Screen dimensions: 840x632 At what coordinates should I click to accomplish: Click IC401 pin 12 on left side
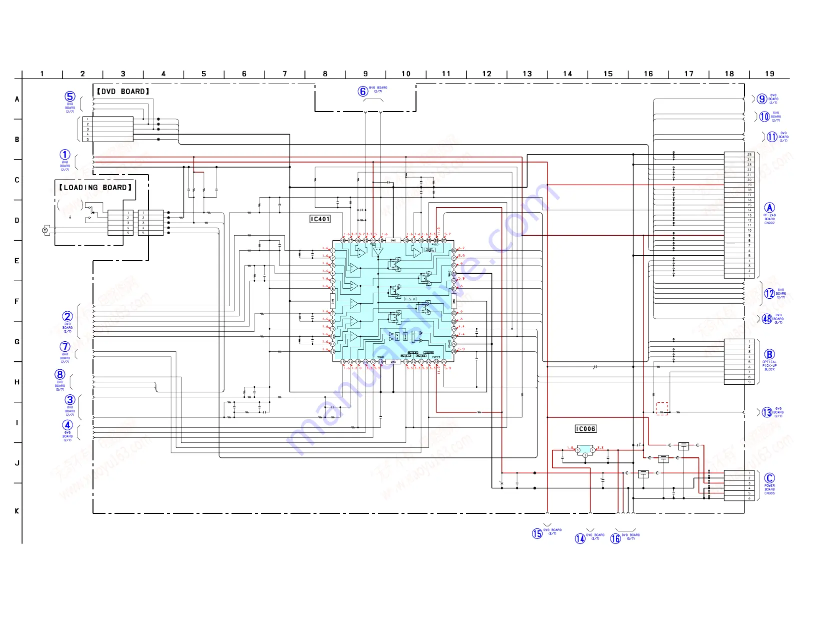(333, 352)
